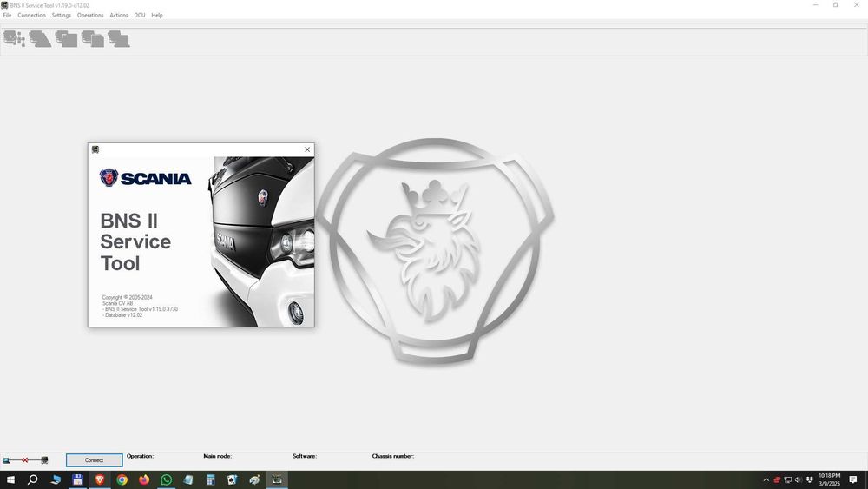Click the "Copyright © 2005-2024" text
The width and height of the screenshot is (868, 489).
[x=128, y=297]
